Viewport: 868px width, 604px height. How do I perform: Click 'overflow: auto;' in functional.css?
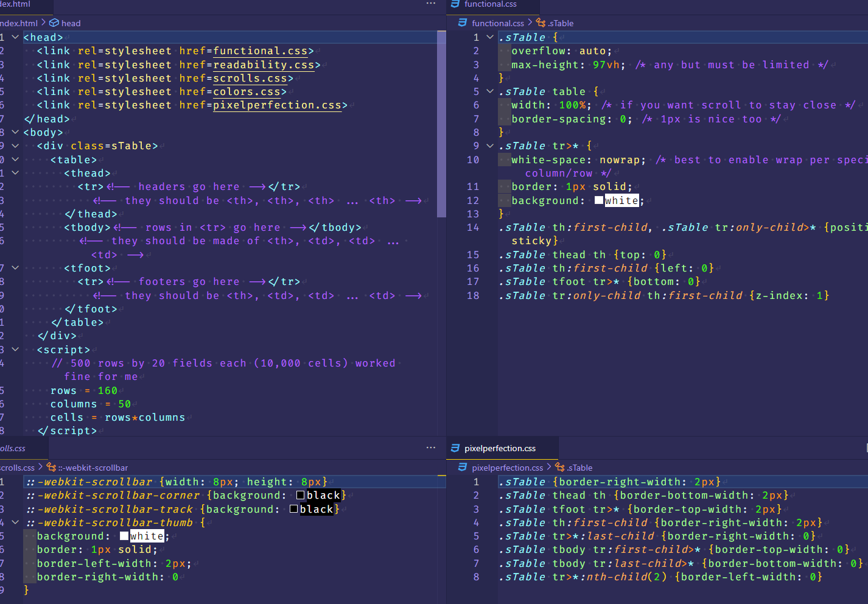click(561, 51)
